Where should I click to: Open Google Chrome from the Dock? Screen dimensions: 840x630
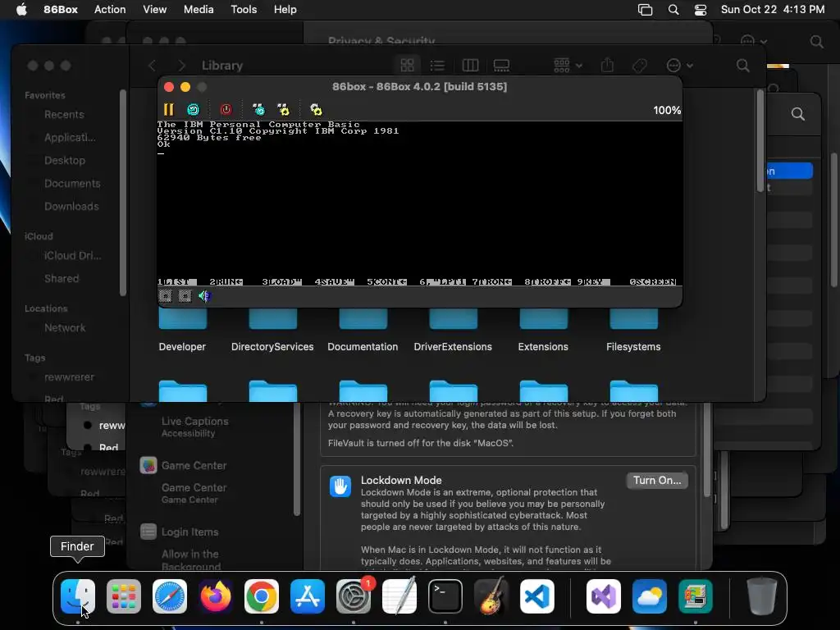coord(262,596)
